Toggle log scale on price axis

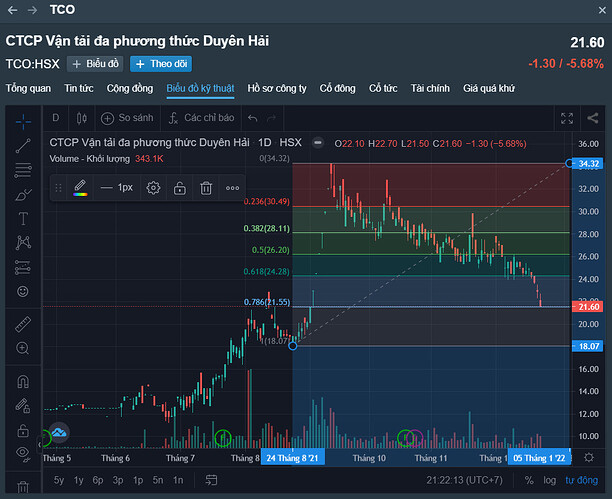[x=549, y=481]
